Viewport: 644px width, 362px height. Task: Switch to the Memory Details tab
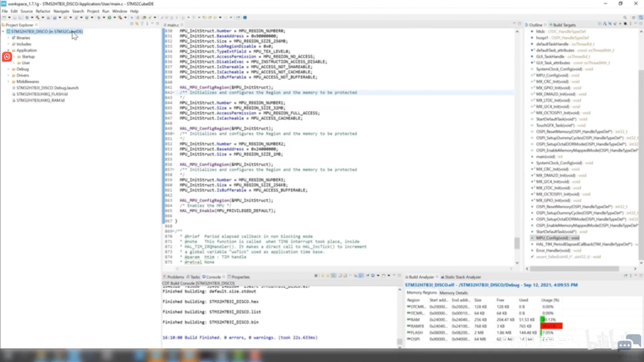pyautogui.click(x=453, y=293)
